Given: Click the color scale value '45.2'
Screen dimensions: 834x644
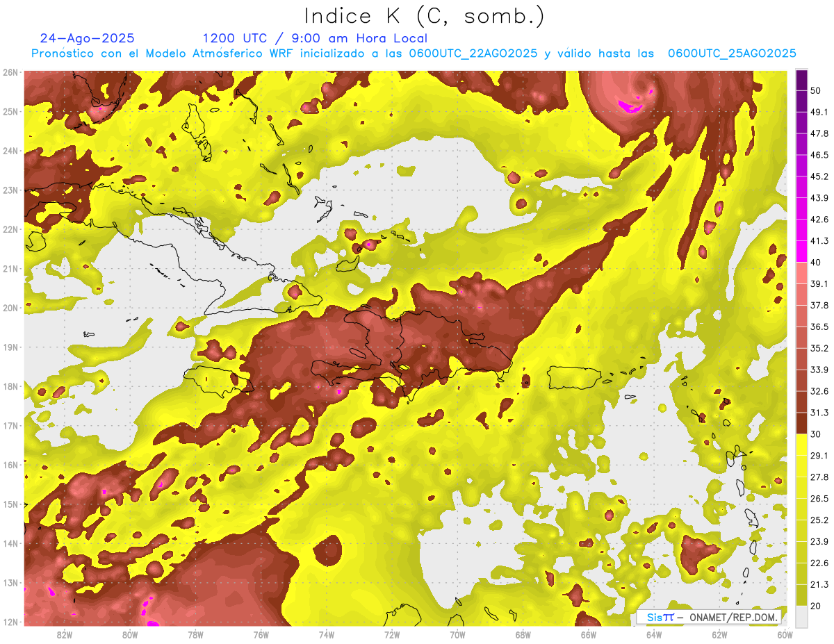Looking at the screenshot, I should pyautogui.click(x=819, y=176).
